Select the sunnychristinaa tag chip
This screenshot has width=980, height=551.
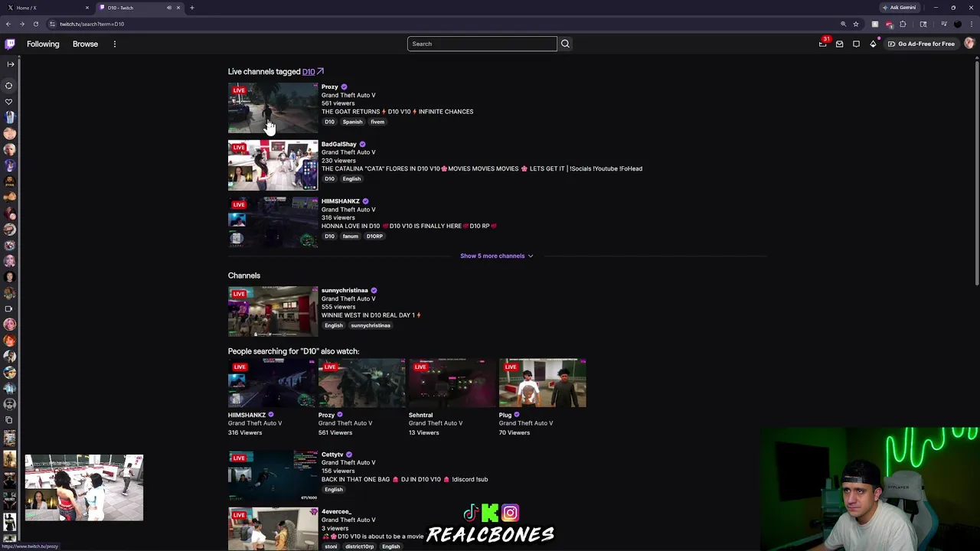point(371,325)
